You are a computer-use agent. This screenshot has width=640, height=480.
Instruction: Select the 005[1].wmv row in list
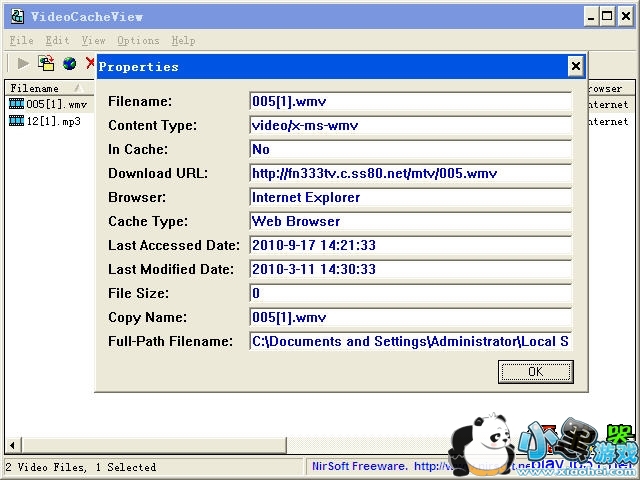(x=49, y=104)
